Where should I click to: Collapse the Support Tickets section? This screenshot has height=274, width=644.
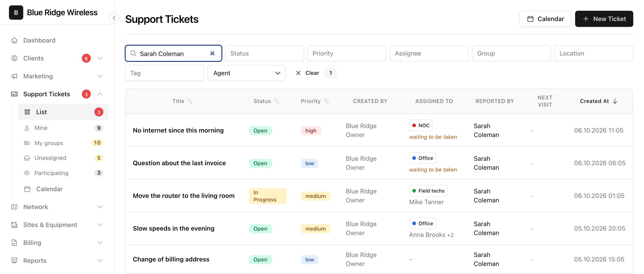coord(100,94)
